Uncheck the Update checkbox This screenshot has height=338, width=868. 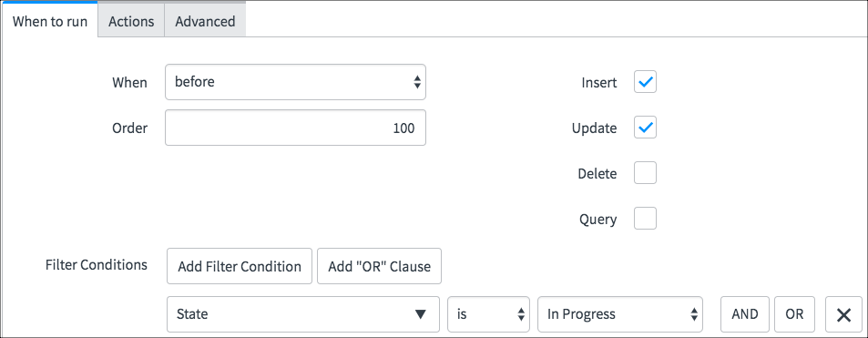645,128
